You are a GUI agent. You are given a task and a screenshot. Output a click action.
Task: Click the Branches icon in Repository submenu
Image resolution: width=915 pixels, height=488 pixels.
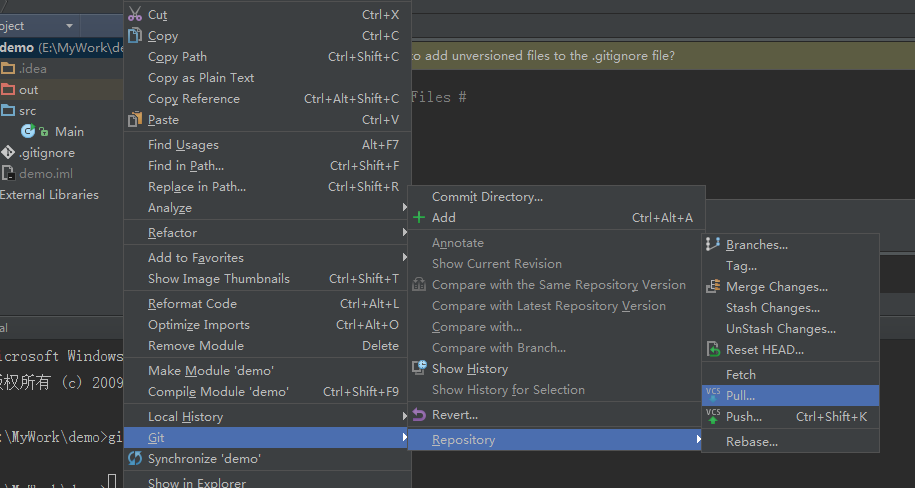[x=713, y=244]
